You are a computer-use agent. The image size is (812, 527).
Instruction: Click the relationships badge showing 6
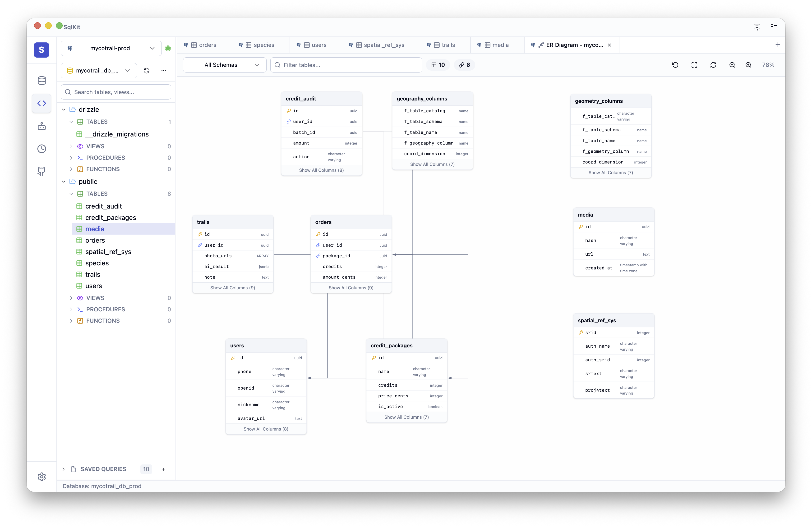[x=464, y=65]
